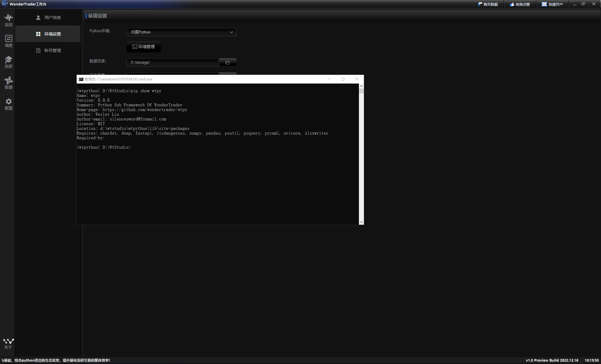Click the 给我点赞 button

(520, 4)
